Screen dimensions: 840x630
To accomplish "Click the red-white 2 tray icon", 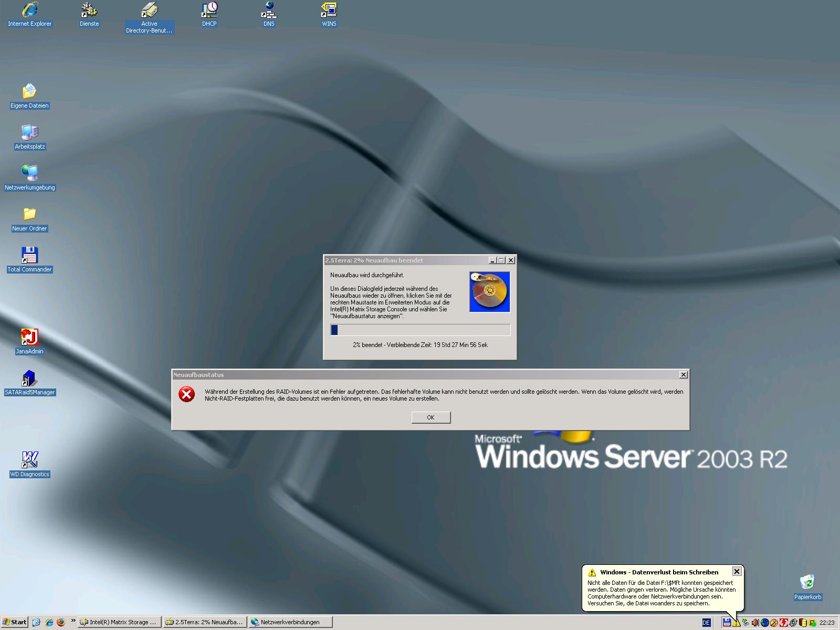I will pyautogui.click(x=784, y=623).
